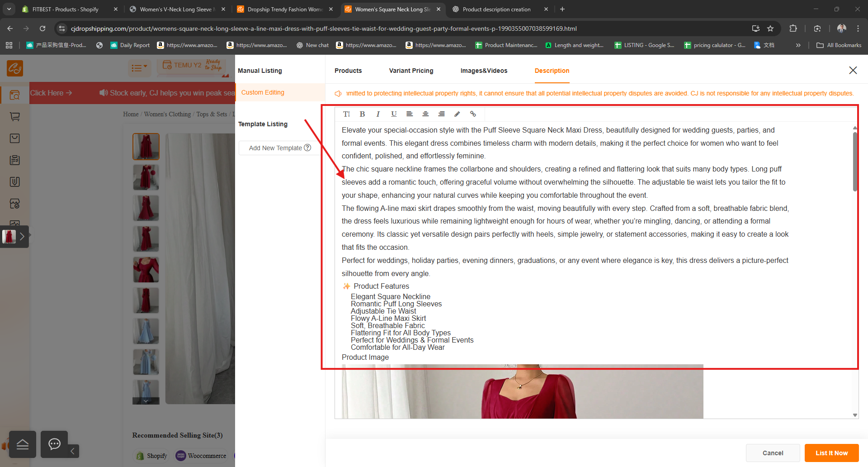Toggle bold formatting in description editor
The width and height of the screenshot is (868, 467).
coord(362,114)
